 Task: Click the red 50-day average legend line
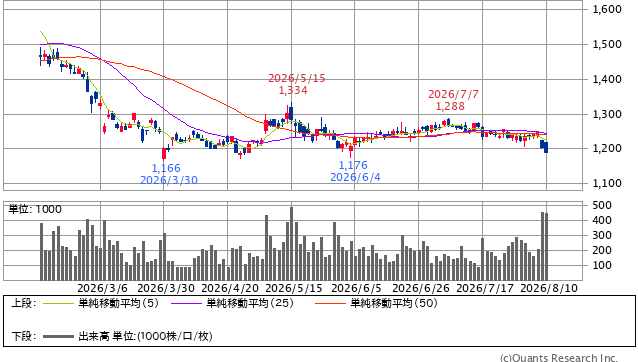point(330,303)
